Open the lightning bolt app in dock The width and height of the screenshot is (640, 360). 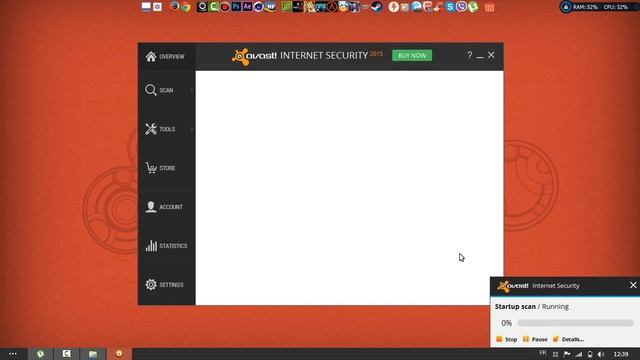click(393, 7)
